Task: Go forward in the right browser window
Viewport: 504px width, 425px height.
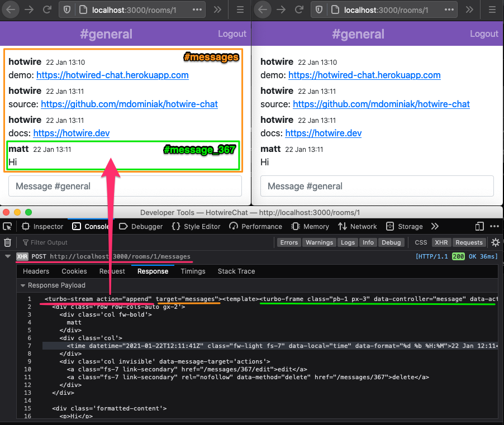Action: pos(281,9)
